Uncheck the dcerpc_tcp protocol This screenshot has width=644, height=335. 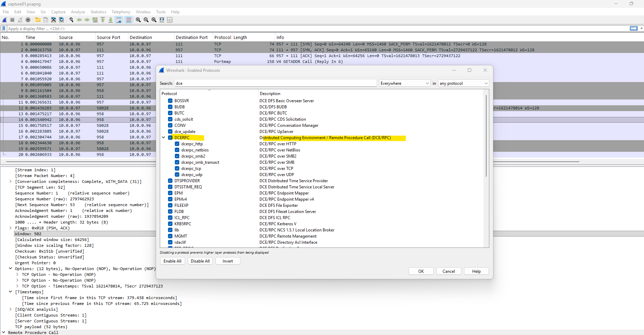pyautogui.click(x=177, y=169)
